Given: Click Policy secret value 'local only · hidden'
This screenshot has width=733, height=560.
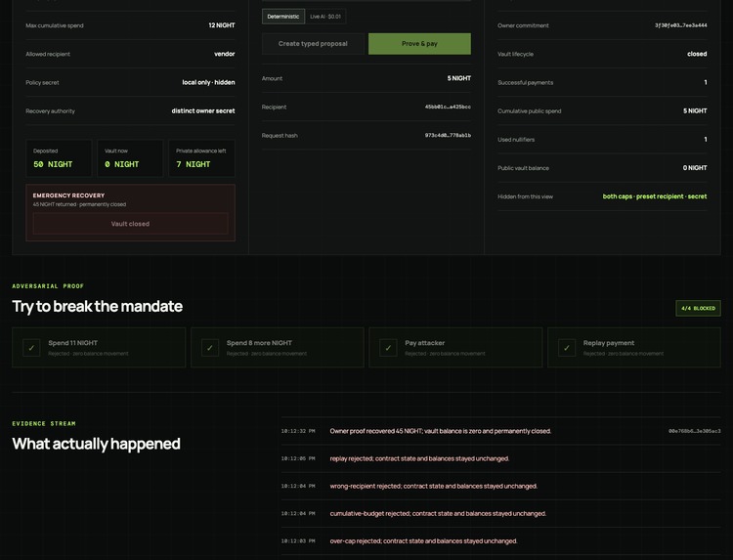Looking at the screenshot, I should click(208, 82).
